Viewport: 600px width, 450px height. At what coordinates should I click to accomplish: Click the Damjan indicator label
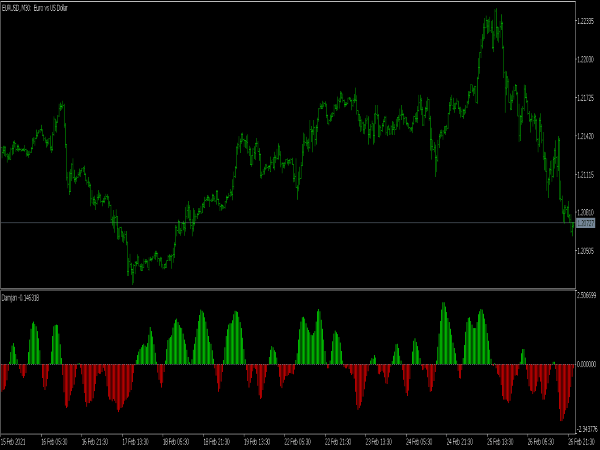tap(20, 298)
